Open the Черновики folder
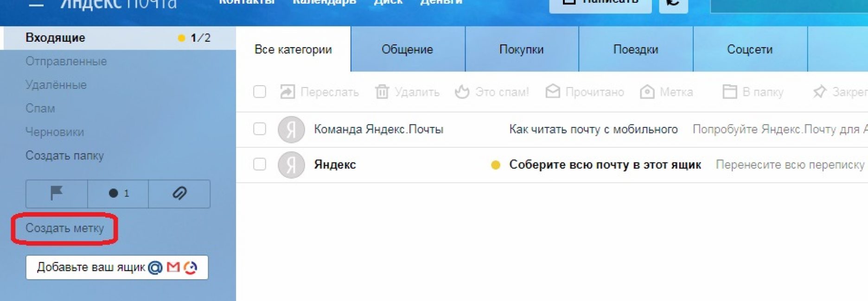 click(55, 132)
